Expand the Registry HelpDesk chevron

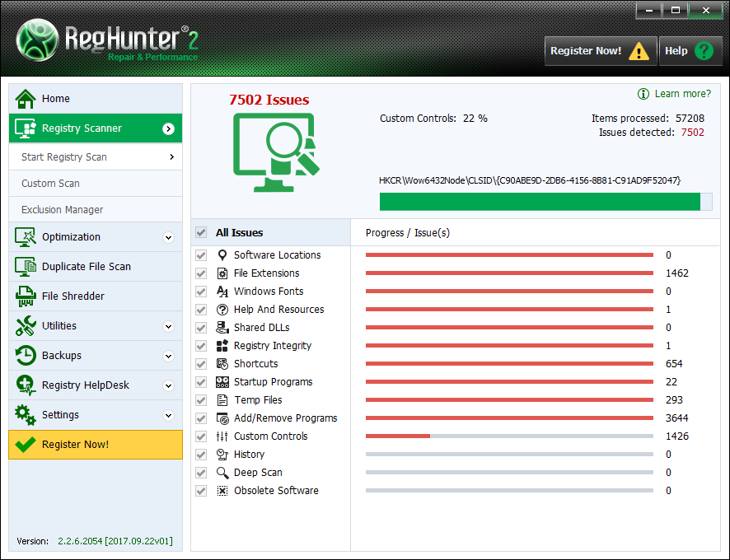pos(169,386)
